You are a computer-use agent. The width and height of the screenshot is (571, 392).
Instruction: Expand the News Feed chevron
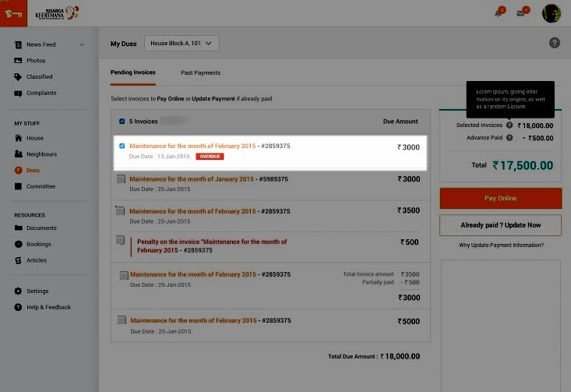pyautogui.click(x=82, y=45)
